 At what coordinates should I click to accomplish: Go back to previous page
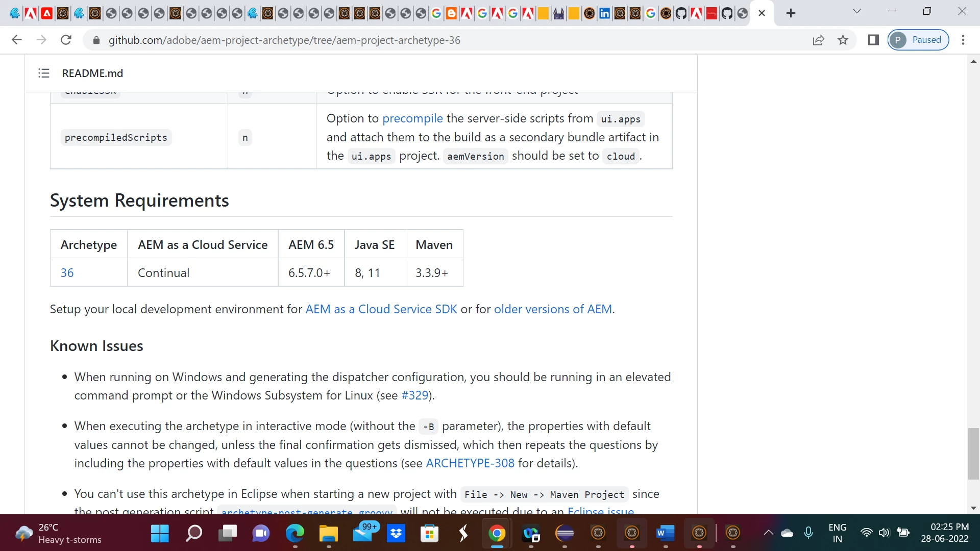tap(17, 40)
